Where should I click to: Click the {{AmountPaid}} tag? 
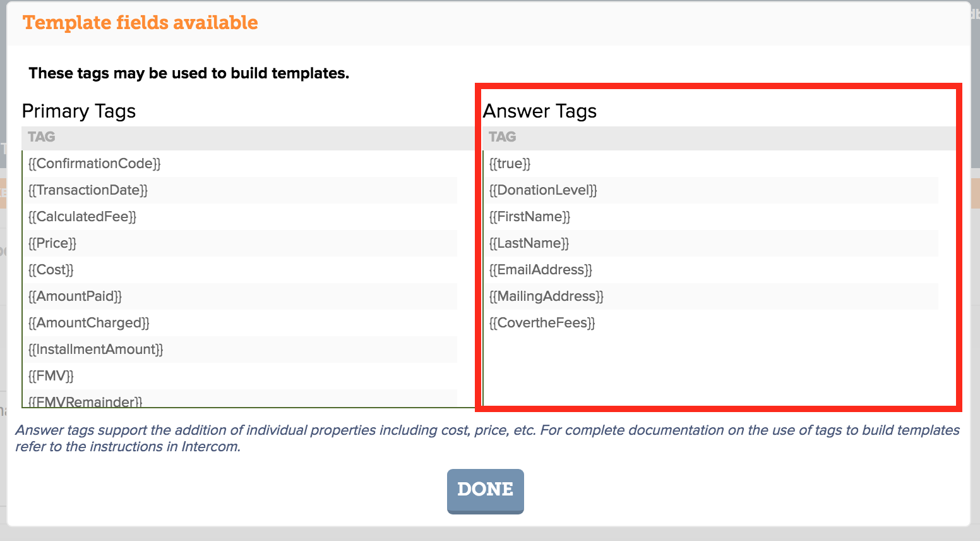[75, 296]
